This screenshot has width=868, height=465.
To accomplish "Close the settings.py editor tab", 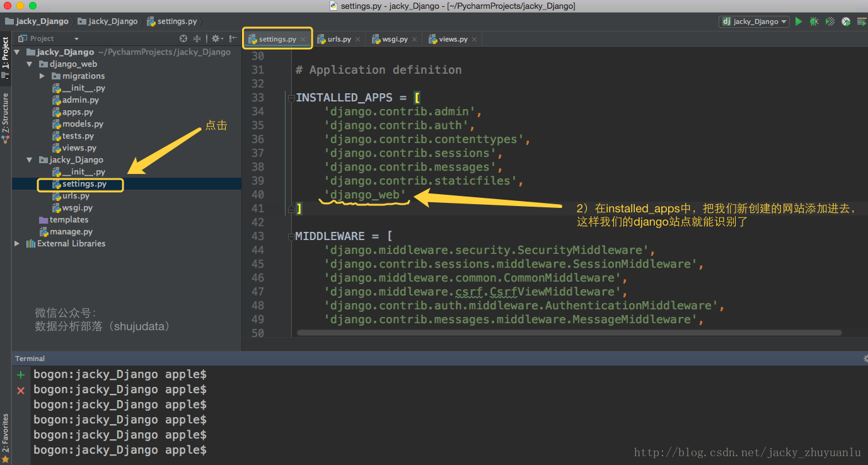I will [303, 39].
